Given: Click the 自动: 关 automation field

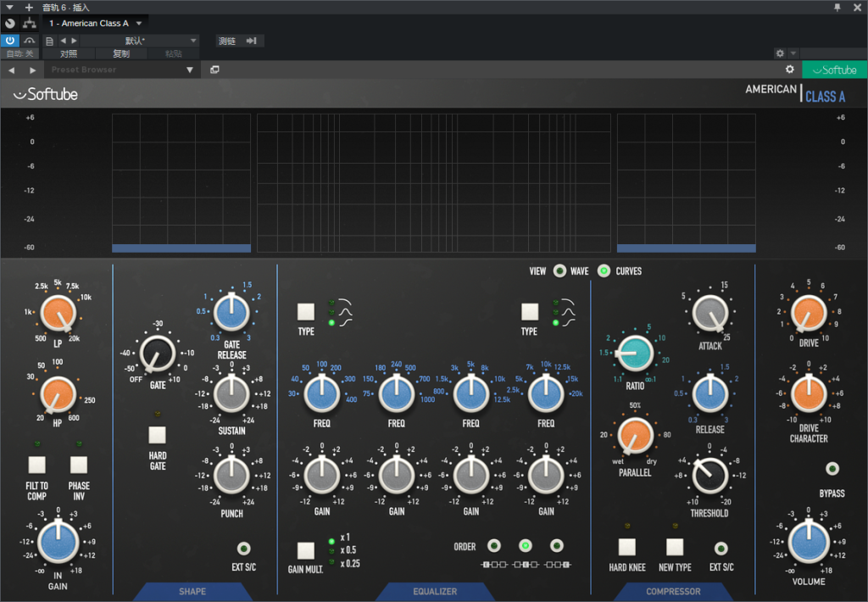Looking at the screenshot, I should (x=20, y=53).
